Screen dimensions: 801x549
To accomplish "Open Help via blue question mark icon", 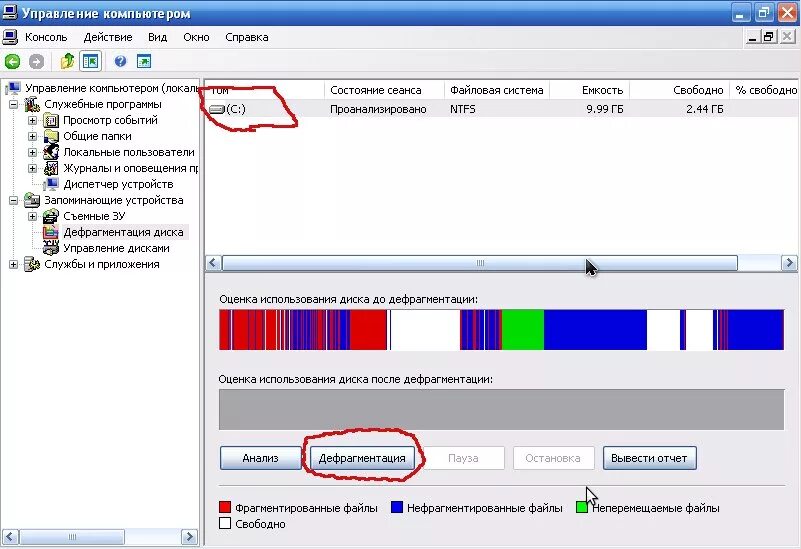I will pyautogui.click(x=120, y=61).
